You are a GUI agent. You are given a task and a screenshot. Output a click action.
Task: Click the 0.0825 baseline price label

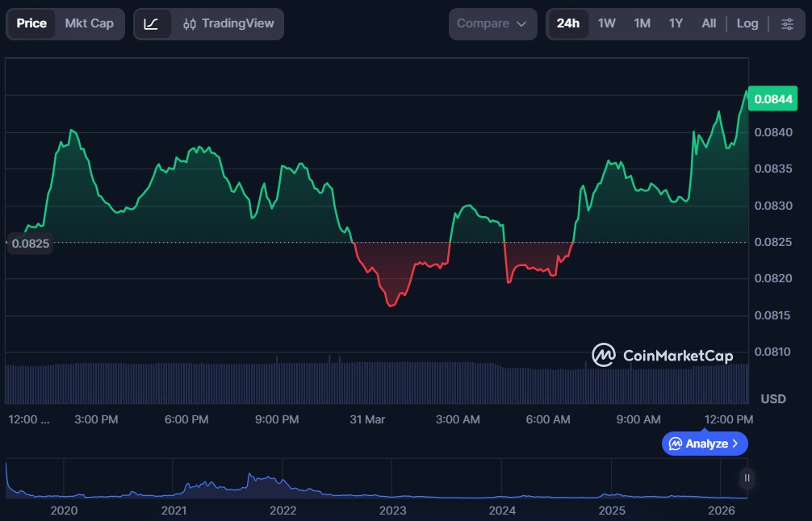point(29,243)
